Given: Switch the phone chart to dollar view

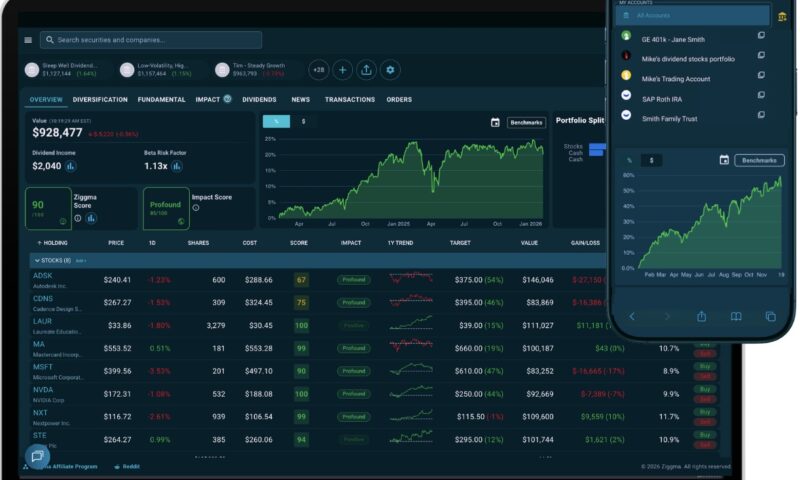Looking at the screenshot, I should tap(652, 160).
